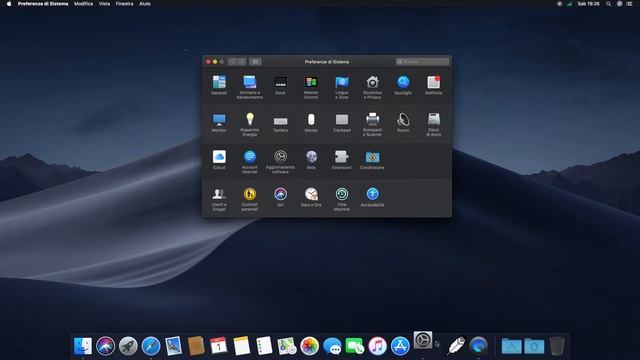Open the Trash in the Dock
The image size is (640, 360).
click(557, 346)
